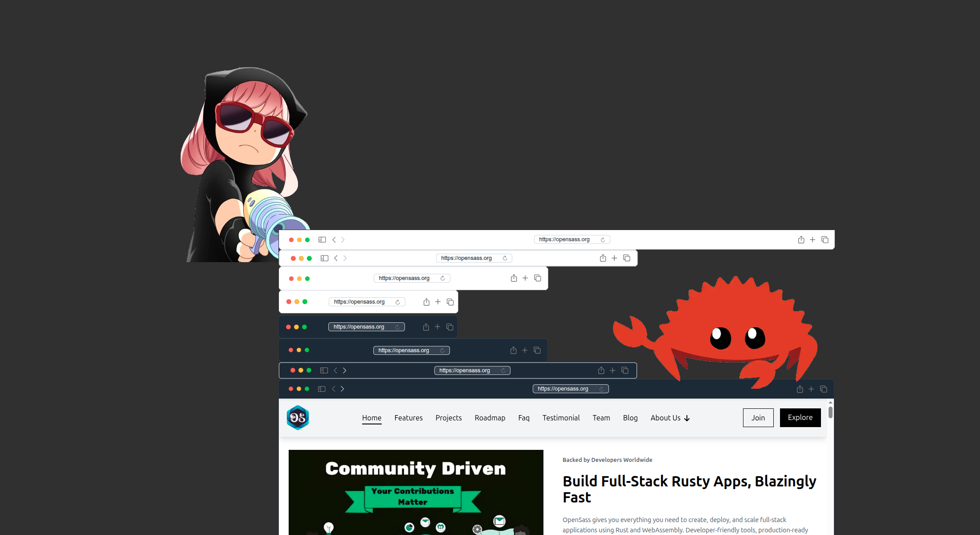Screen dimensions: 980x535
Task: Click back arrow in the widest light browser bar
Action: 334,240
